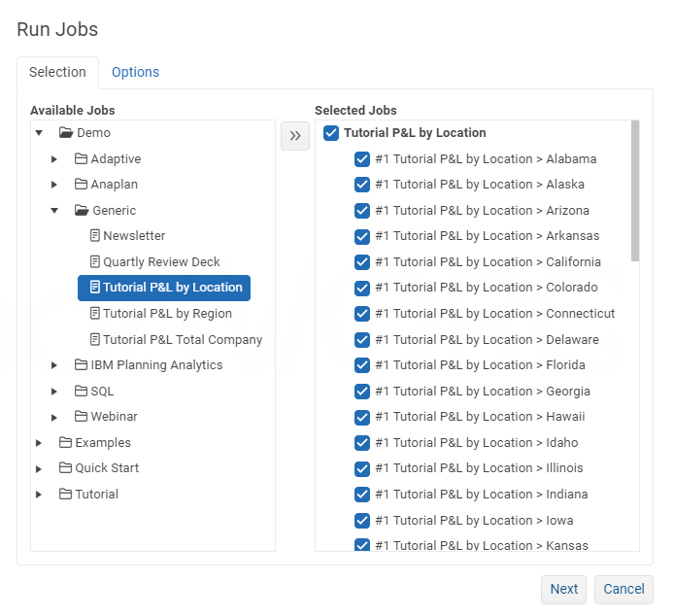Screen dimensions: 674x616
Task: Click the Quartly Review Deck document icon
Action: coord(95,262)
